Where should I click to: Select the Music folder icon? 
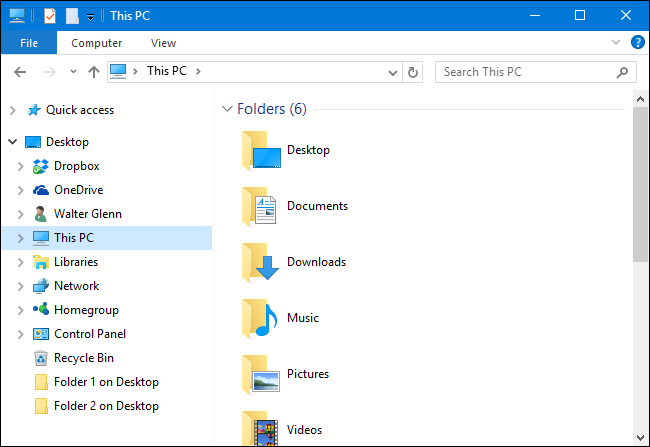[x=260, y=318]
